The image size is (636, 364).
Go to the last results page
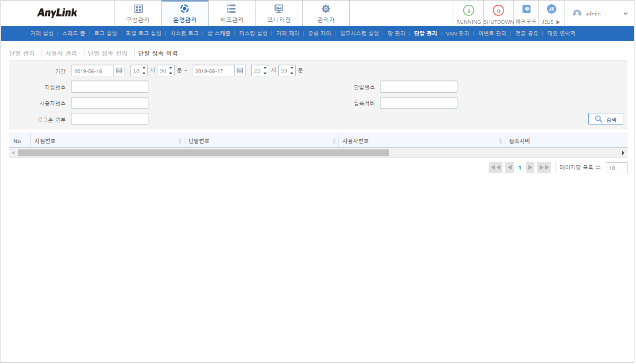pos(544,167)
